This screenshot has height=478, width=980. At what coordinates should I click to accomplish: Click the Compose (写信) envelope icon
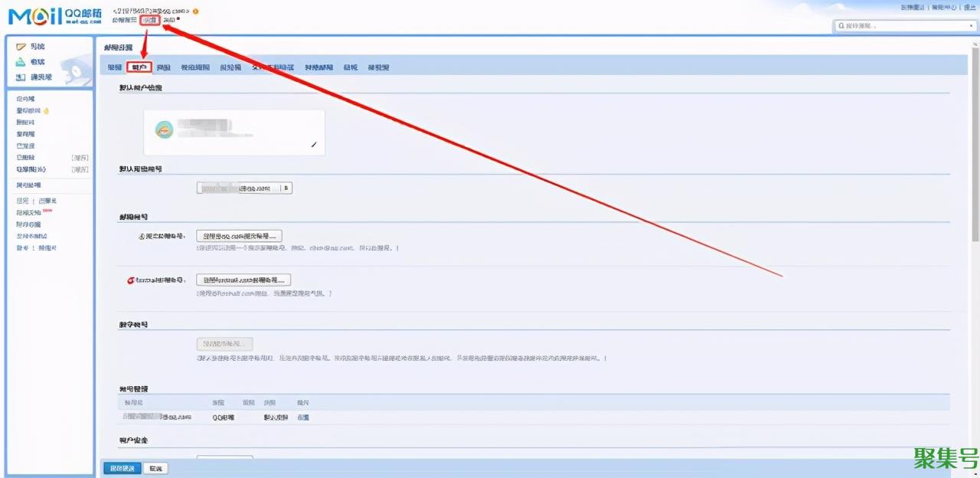pos(21,47)
